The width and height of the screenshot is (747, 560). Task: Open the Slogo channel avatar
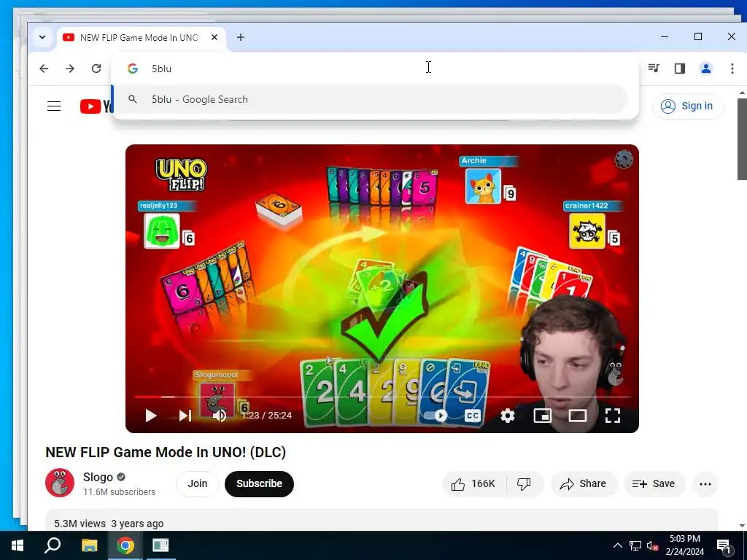pyautogui.click(x=60, y=483)
